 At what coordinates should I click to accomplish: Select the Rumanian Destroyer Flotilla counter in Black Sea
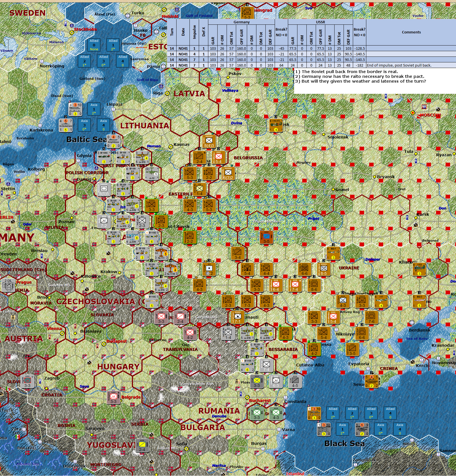[362, 430]
